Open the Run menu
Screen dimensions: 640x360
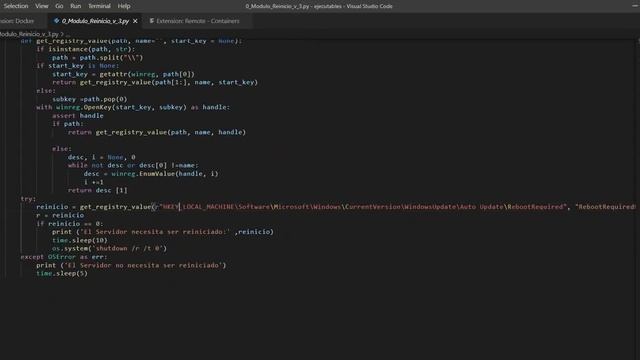point(76,6)
